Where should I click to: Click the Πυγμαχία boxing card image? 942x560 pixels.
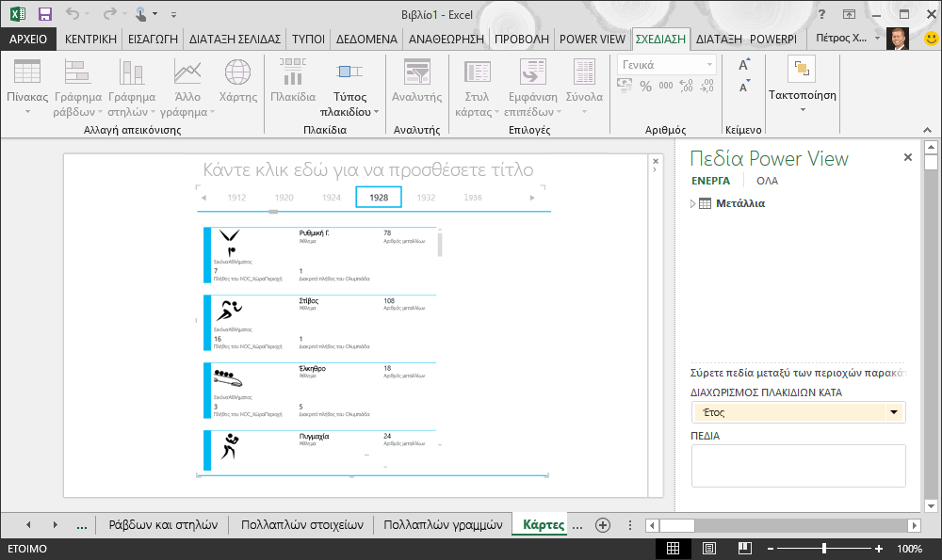tap(229, 446)
